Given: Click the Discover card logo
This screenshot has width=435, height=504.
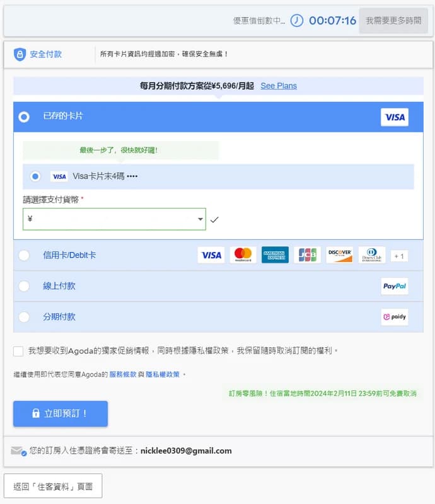Looking at the screenshot, I should point(339,255).
